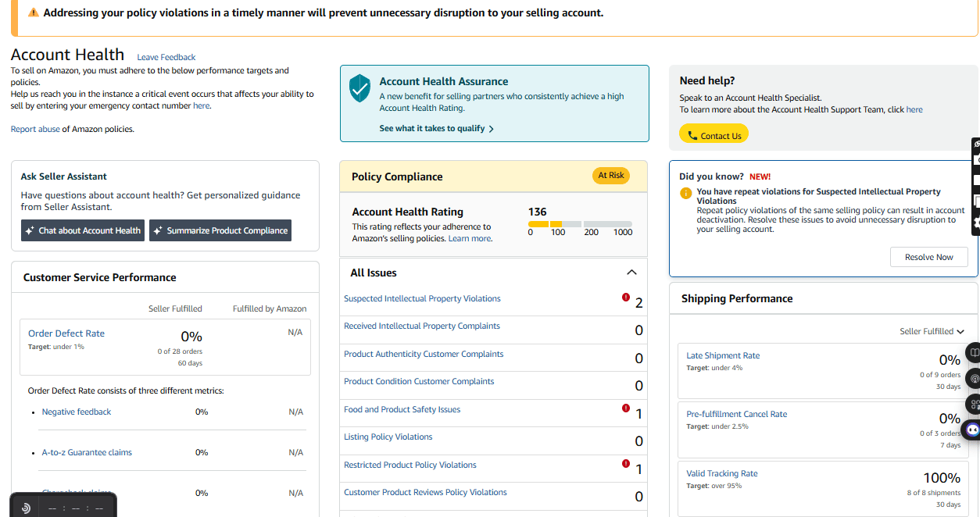Click the orange info icon in Did you know
The height and width of the screenshot is (517, 980).
click(x=685, y=193)
